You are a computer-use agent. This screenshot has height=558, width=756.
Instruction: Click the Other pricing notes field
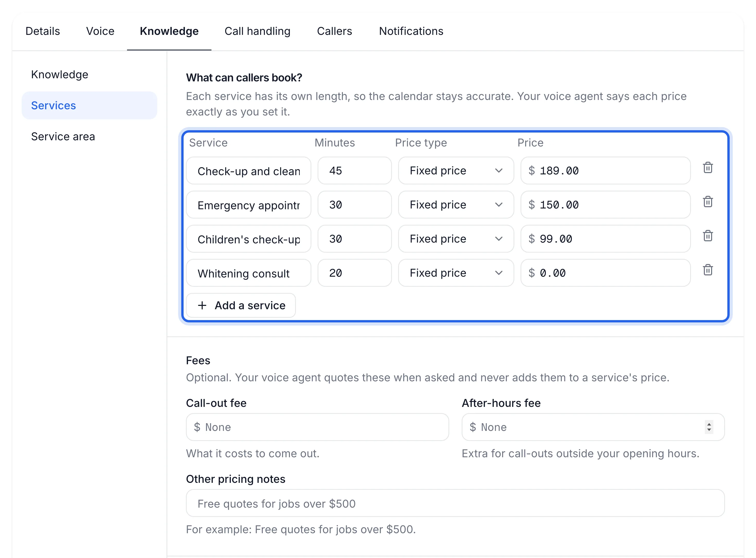point(455,503)
